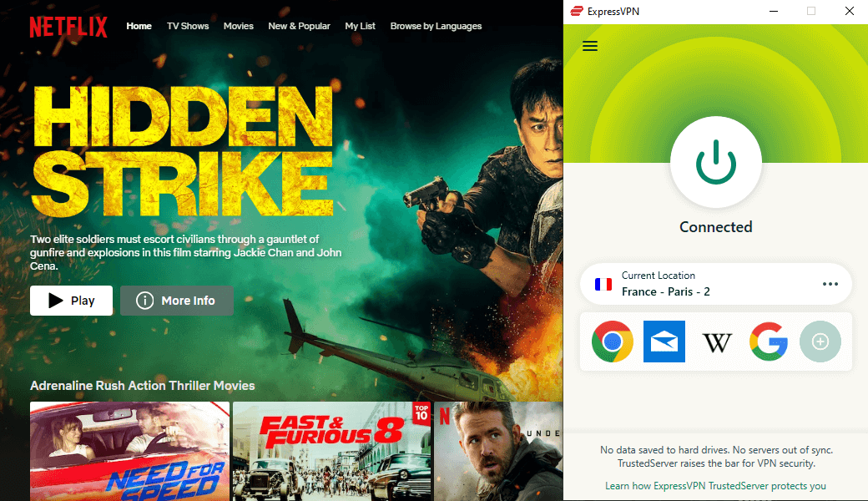Screen dimensions: 868x501
Task: Open the Wikipedia shortcut
Action: tap(717, 342)
